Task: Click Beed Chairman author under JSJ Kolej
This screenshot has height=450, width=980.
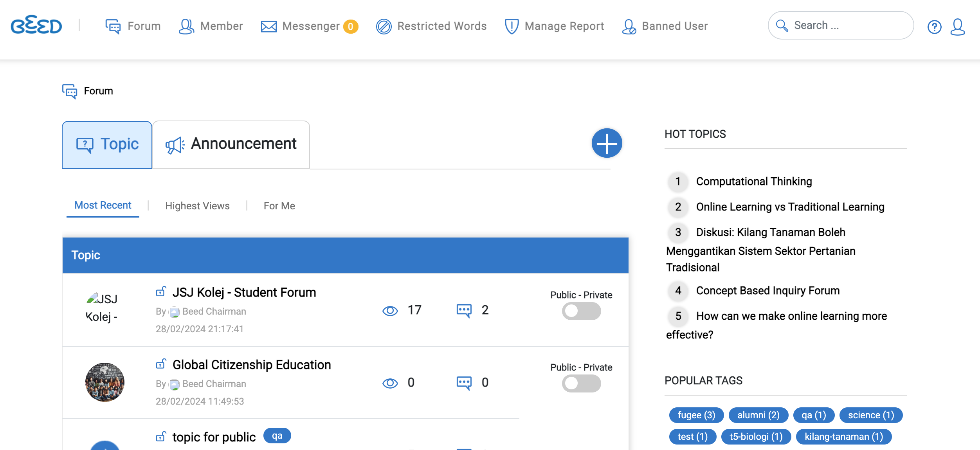Action: 214,311
